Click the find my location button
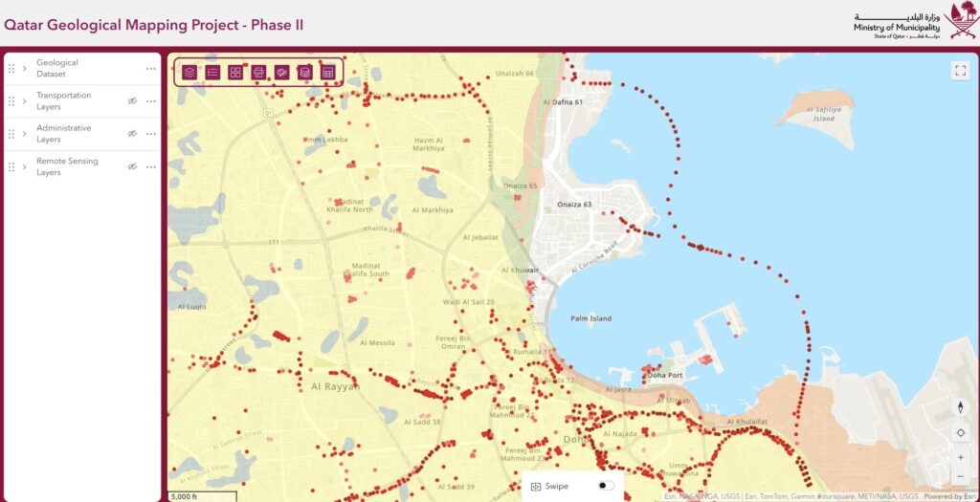Image resolution: width=980 pixels, height=502 pixels. coord(960,433)
